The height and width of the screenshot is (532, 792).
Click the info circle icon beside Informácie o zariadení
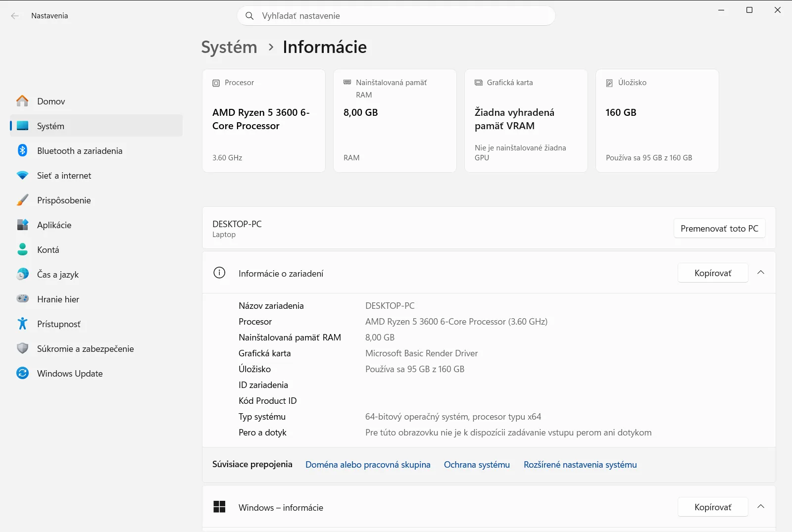[219, 273]
